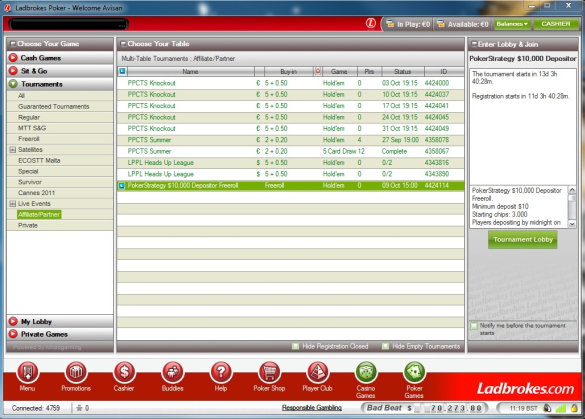
Task: Click the lock icon in status bar
Action: 574,408
